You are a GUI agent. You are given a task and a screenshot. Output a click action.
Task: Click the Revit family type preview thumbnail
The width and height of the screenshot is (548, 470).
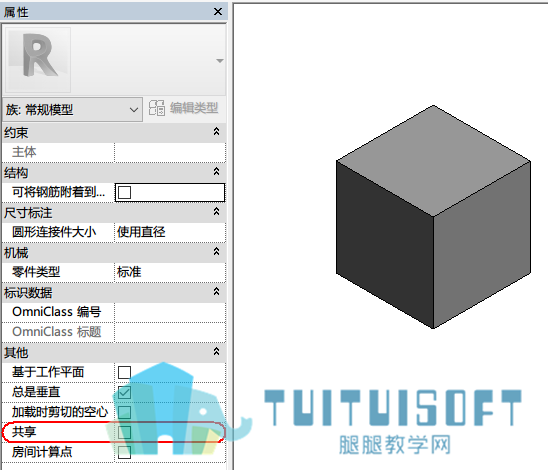38,60
